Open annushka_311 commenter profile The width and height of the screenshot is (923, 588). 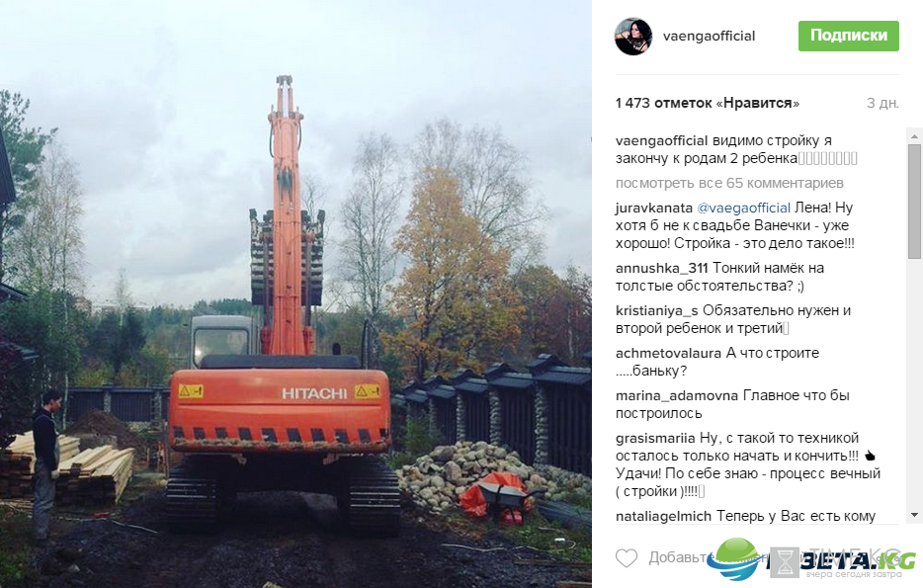(662, 269)
